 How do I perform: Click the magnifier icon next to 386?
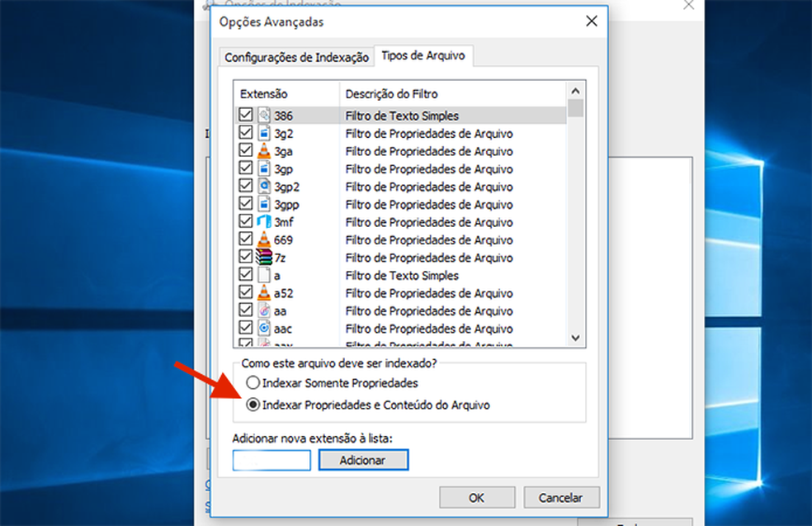point(262,115)
